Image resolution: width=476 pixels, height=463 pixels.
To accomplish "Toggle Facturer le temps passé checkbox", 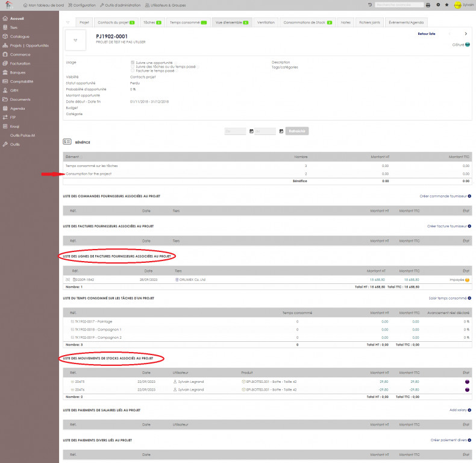I will 133,71.
